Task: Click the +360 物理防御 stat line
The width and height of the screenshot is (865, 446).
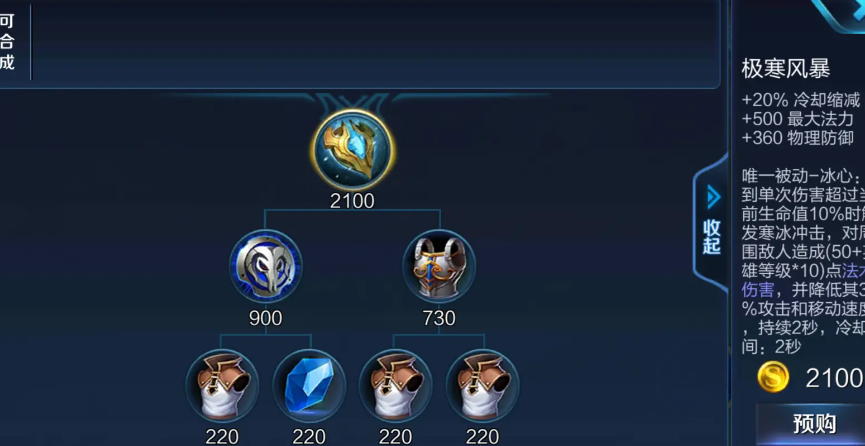Action: click(x=798, y=138)
